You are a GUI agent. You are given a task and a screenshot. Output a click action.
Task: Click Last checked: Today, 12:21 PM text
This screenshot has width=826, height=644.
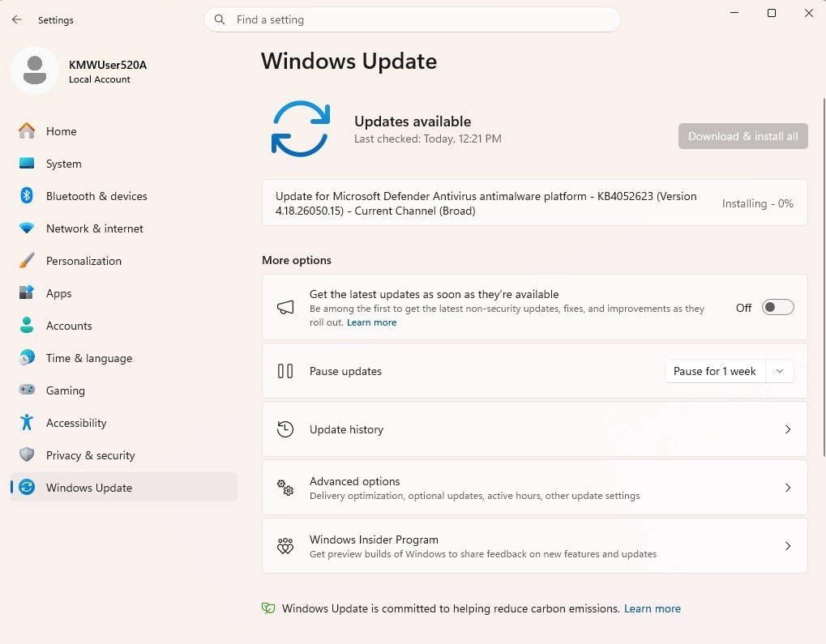pos(428,139)
